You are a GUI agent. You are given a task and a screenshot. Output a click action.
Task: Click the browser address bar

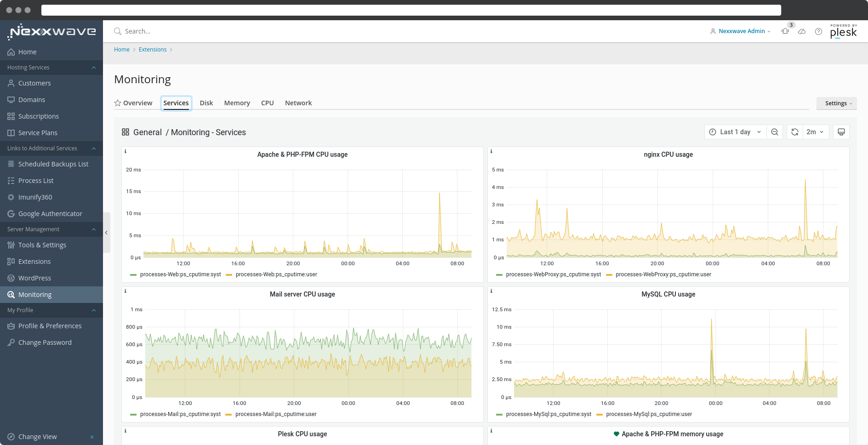411,10
